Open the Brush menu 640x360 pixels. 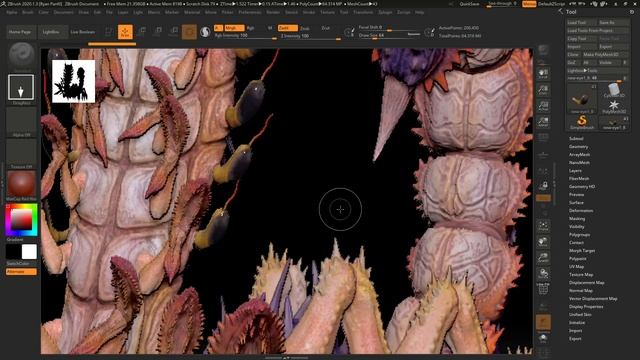coord(28,12)
